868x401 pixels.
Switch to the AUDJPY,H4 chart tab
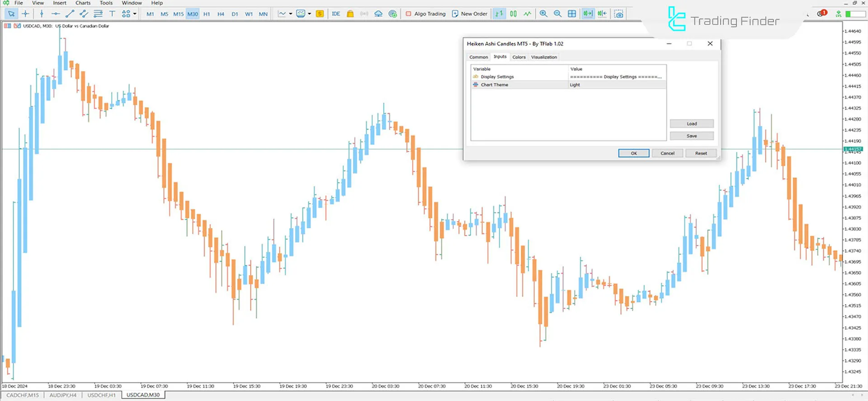(x=63, y=395)
